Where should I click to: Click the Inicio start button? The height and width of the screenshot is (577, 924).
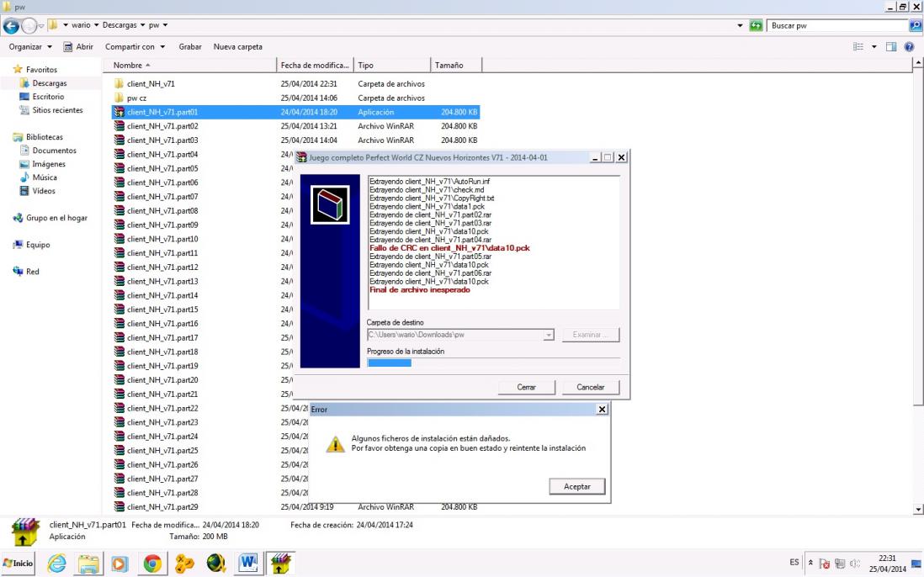click(19, 563)
